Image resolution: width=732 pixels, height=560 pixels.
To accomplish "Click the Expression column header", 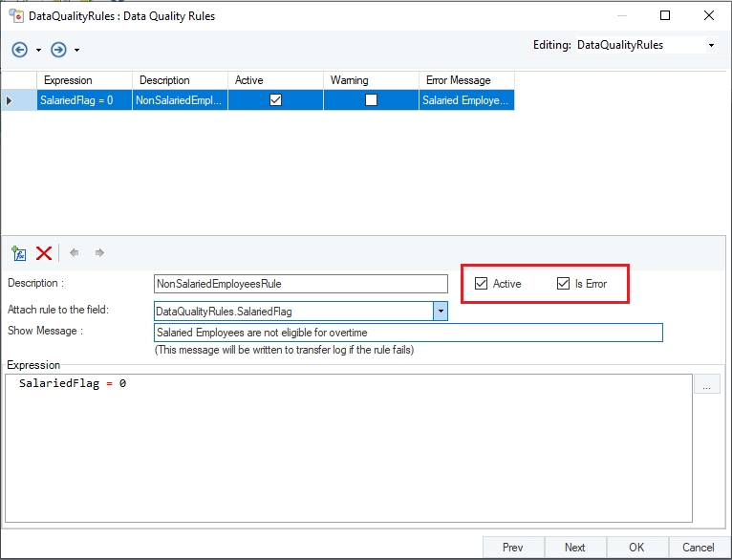I will [x=84, y=80].
